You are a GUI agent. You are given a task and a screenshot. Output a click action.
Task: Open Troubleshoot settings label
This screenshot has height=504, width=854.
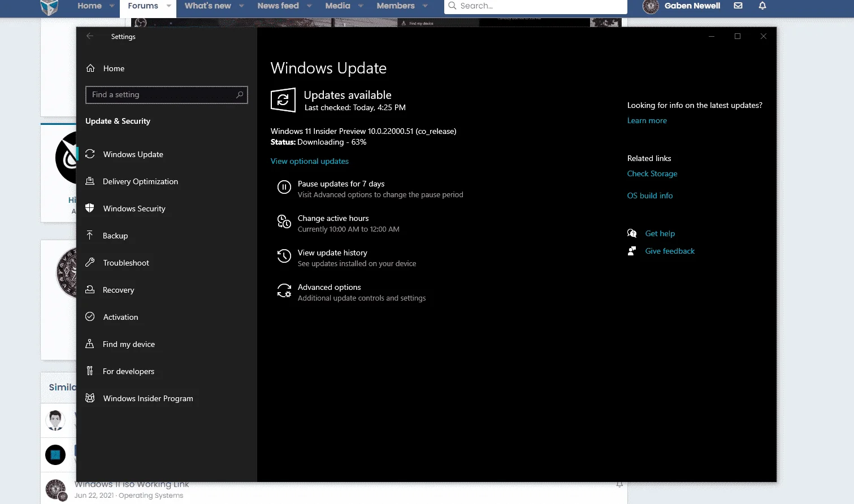[126, 263]
